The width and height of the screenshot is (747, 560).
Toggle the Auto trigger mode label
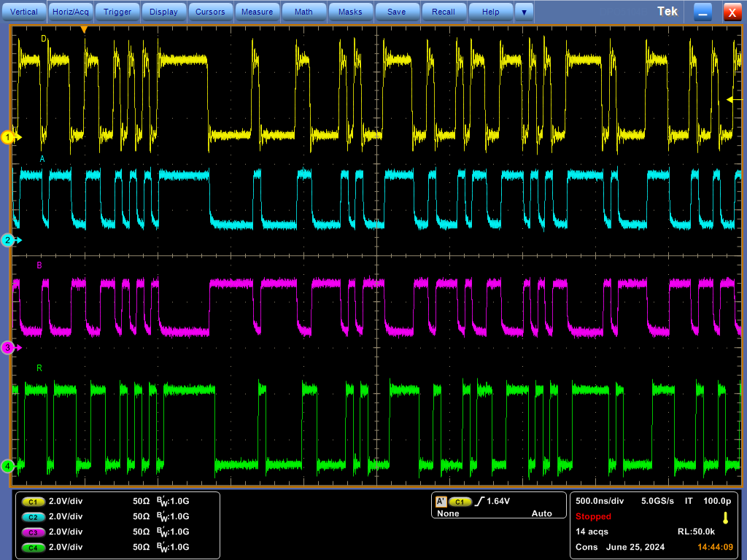541,513
